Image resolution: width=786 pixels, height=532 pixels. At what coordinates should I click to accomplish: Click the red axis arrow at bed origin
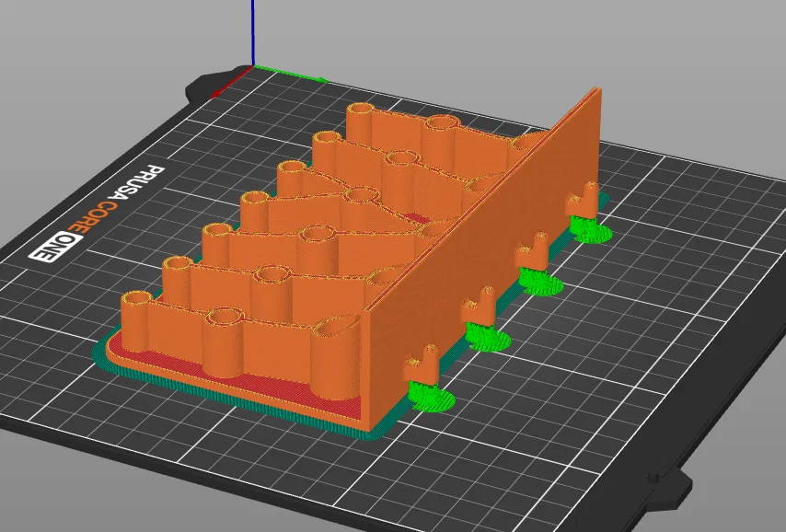point(231,83)
